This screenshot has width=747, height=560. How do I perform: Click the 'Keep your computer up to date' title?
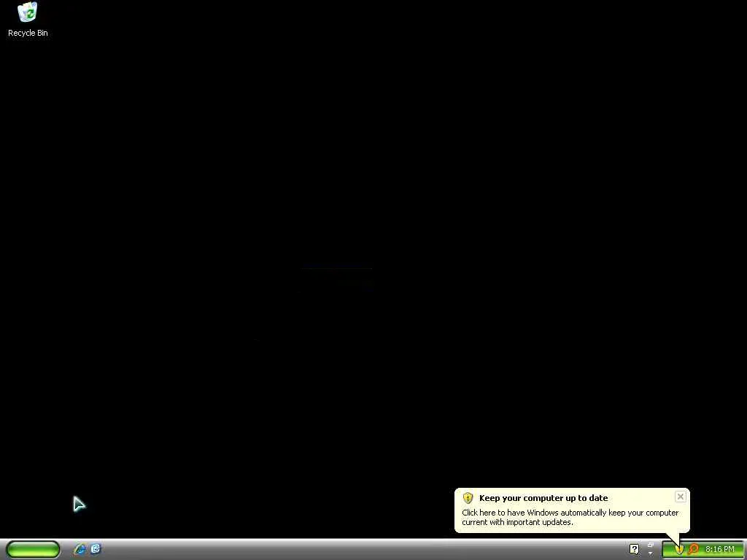tap(543, 498)
